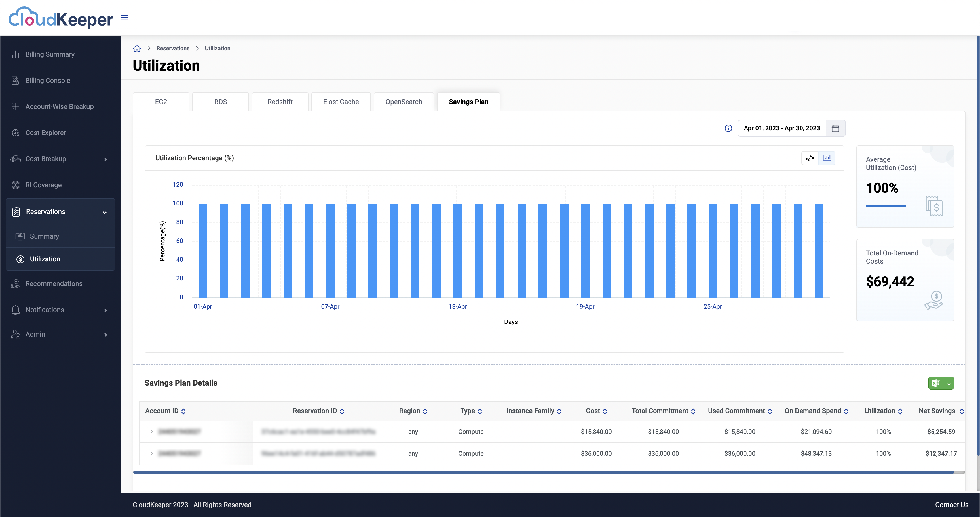
Task: Click the Average Utilization receipt icon
Action: point(934,206)
